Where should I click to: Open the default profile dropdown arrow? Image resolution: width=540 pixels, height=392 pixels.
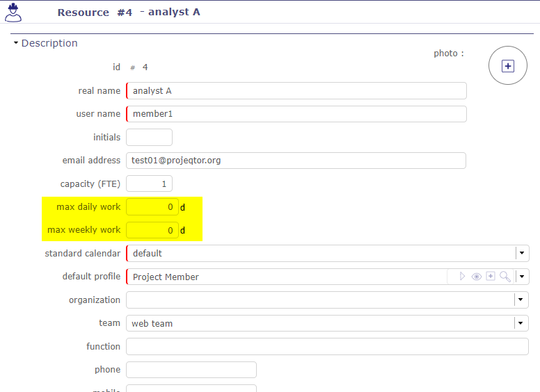pos(522,277)
